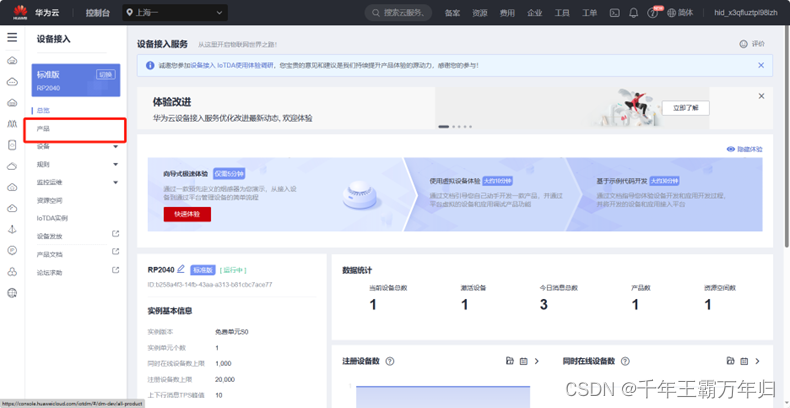The height and width of the screenshot is (408, 790).
Task: Click the round chat-bubble icon in left rail
Action: [12, 250]
